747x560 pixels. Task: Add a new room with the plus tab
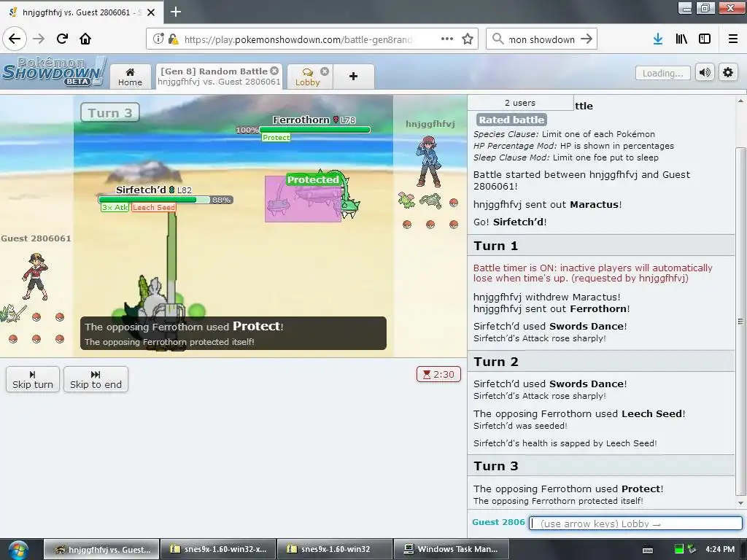click(354, 76)
